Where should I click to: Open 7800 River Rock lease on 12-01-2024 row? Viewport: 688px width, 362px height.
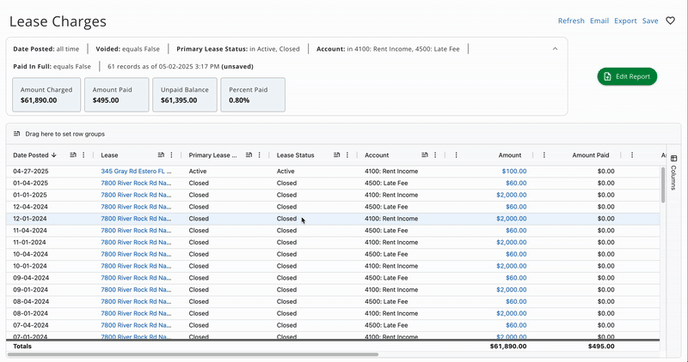tap(136, 219)
